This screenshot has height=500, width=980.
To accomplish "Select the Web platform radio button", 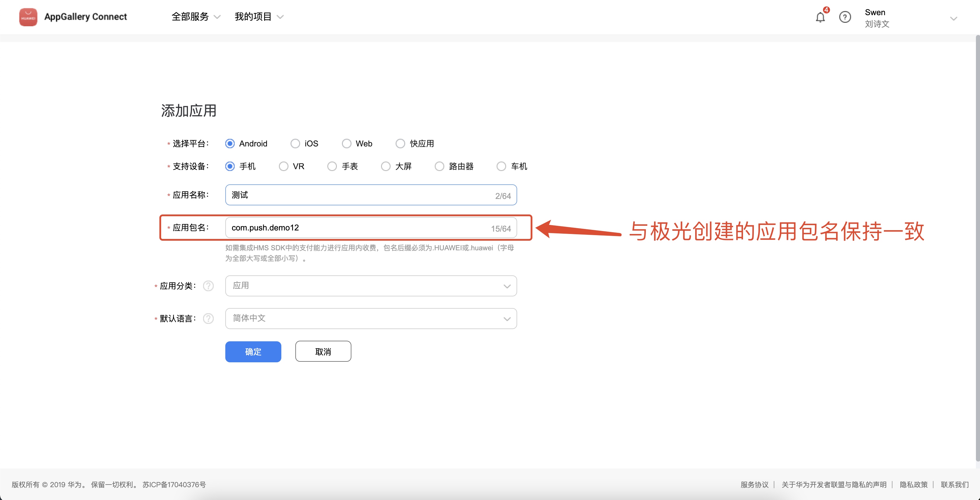I will tap(346, 144).
